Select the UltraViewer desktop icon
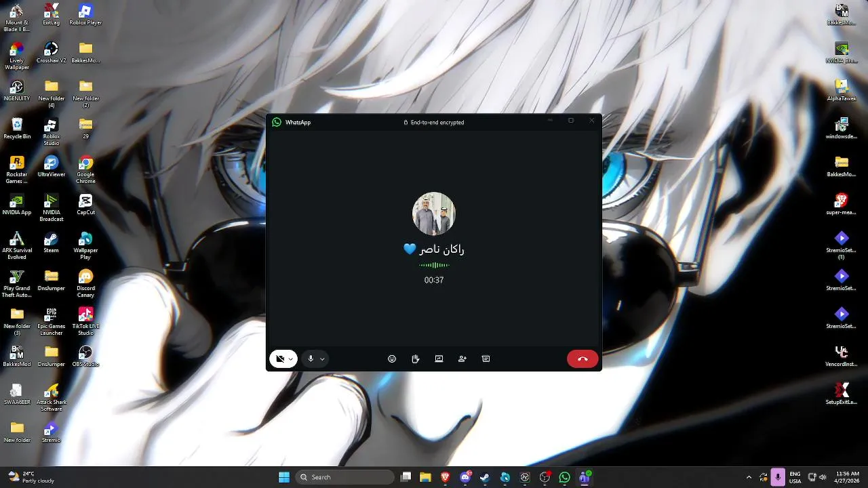Screen dimensions: 868x488 [x=51, y=166]
